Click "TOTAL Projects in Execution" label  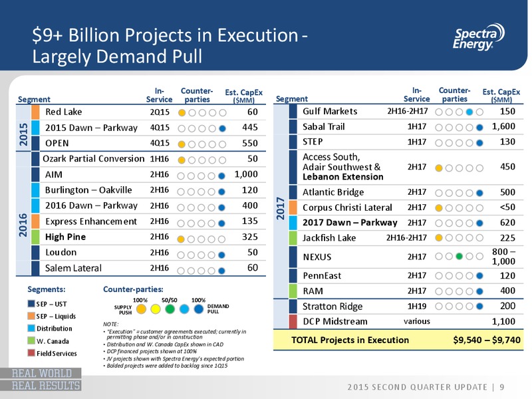[350, 340]
